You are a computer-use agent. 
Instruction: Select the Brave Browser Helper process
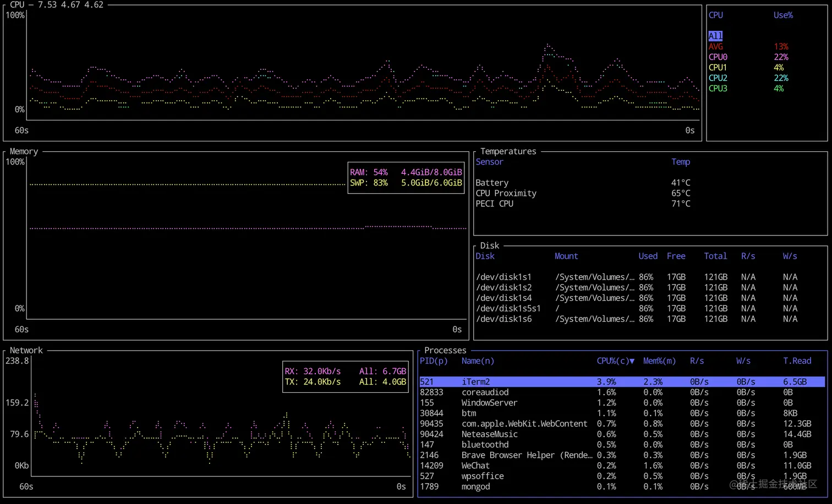click(622, 455)
